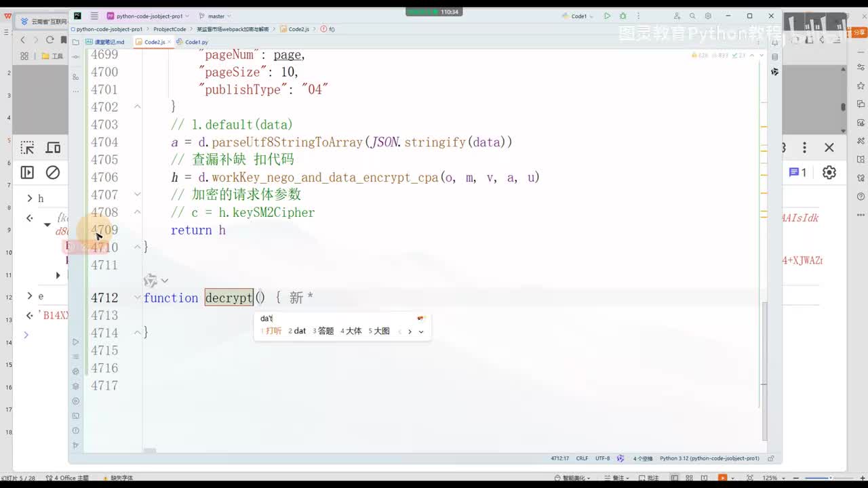Screen dimensions: 868x488
Task: Fold the code block at line 4702
Action: click(137, 107)
